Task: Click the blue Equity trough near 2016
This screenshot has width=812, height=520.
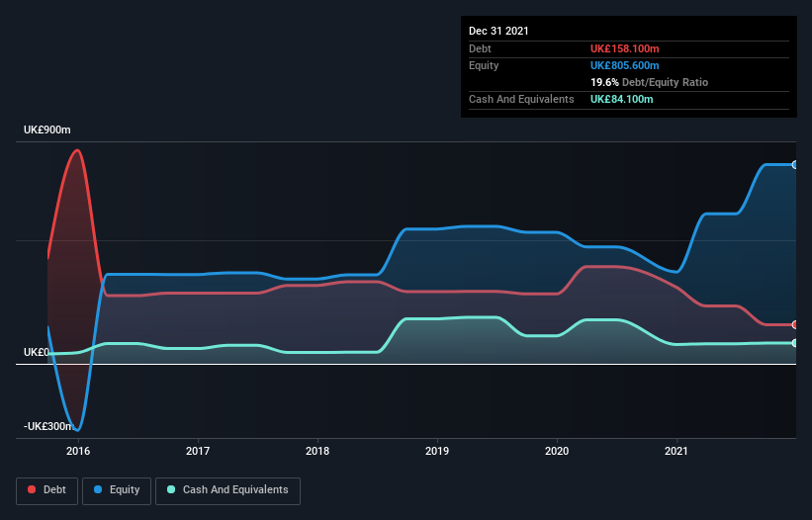Action: click(x=77, y=429)
